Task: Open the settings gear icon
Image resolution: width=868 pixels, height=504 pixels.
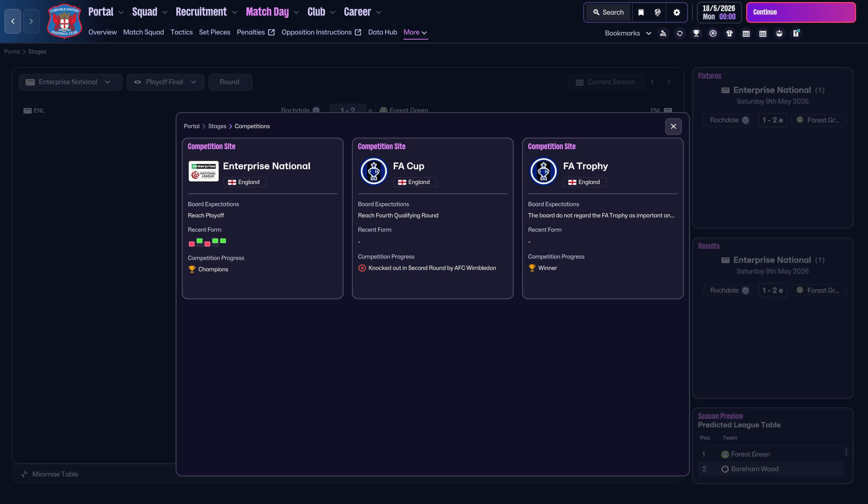Action: tap(676, 12)
